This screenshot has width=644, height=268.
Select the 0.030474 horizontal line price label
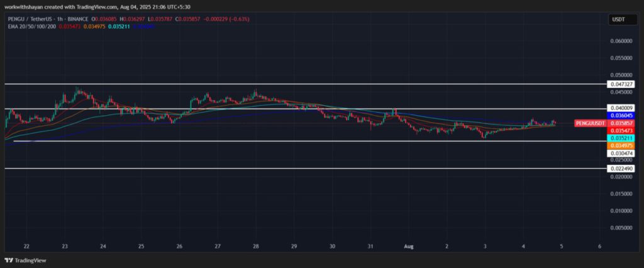[621, 153]
